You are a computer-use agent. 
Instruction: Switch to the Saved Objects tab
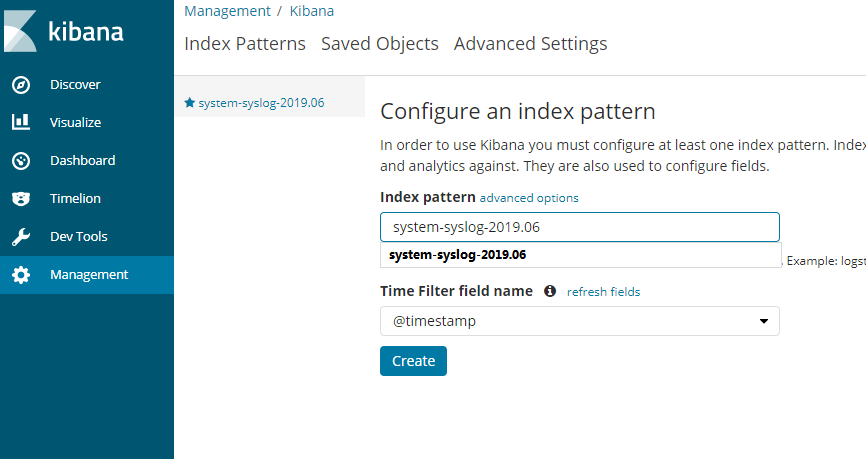tap(379, 44)
